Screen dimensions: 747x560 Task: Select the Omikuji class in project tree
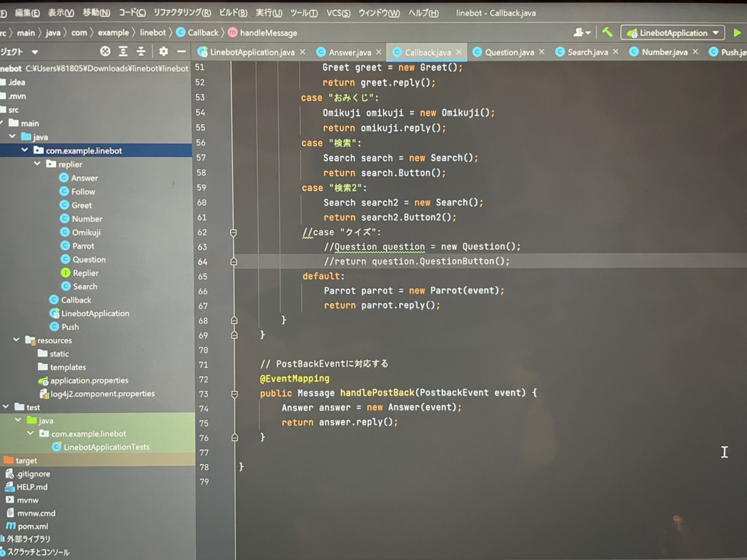86,232
